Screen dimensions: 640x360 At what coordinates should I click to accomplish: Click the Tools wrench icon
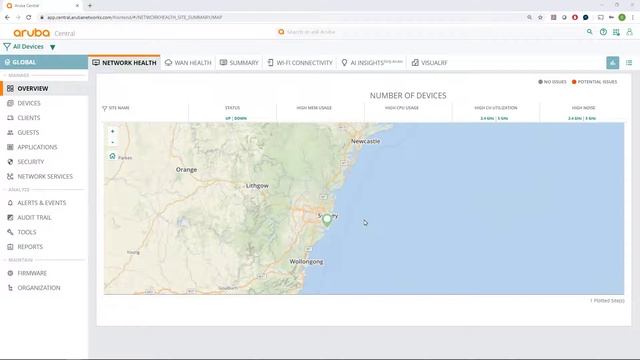[x=10, y=232]
